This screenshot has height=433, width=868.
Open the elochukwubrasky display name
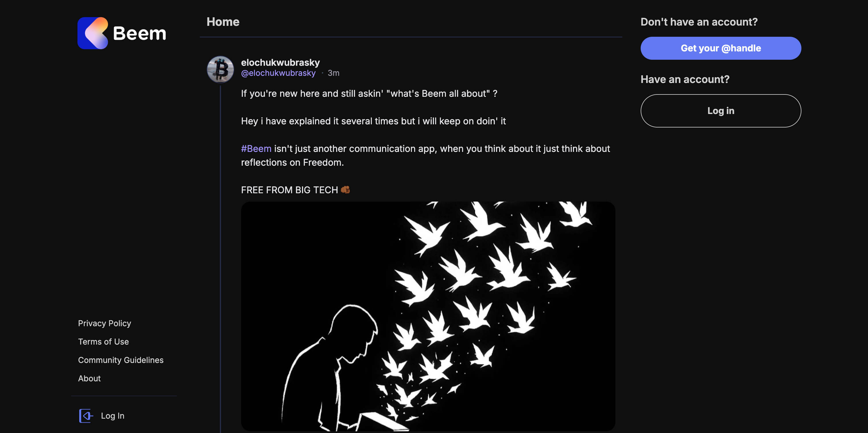(x=280, y=62)
